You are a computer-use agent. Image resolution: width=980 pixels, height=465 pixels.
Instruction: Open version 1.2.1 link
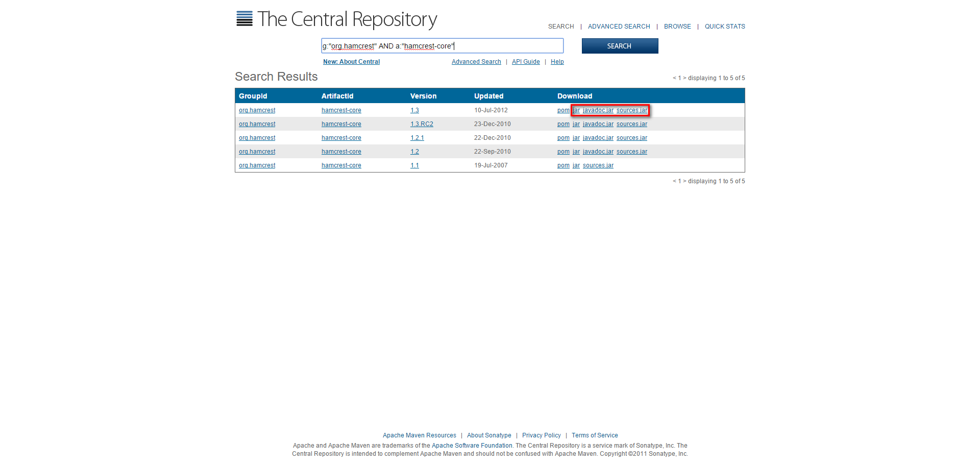pyautogui.click(x=417, y=138)
